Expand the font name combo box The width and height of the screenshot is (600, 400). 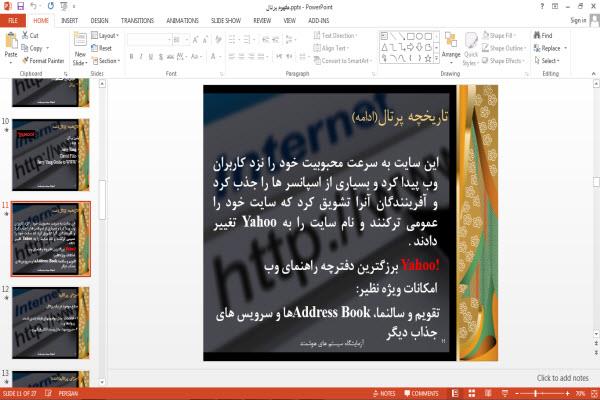[x=169, y=39]
